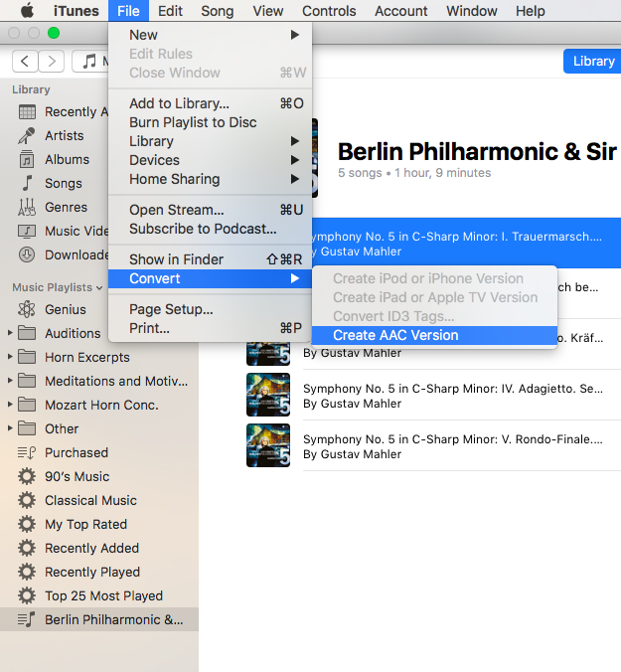
Task: Choose Page Setup… in File menu
Action: click(x=211, y=309)
